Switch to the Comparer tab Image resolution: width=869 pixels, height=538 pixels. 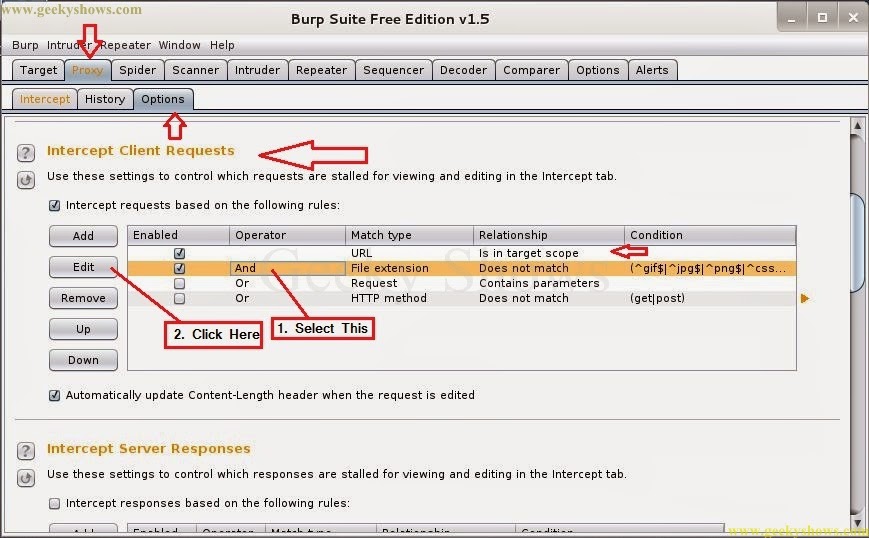(531, 70)
